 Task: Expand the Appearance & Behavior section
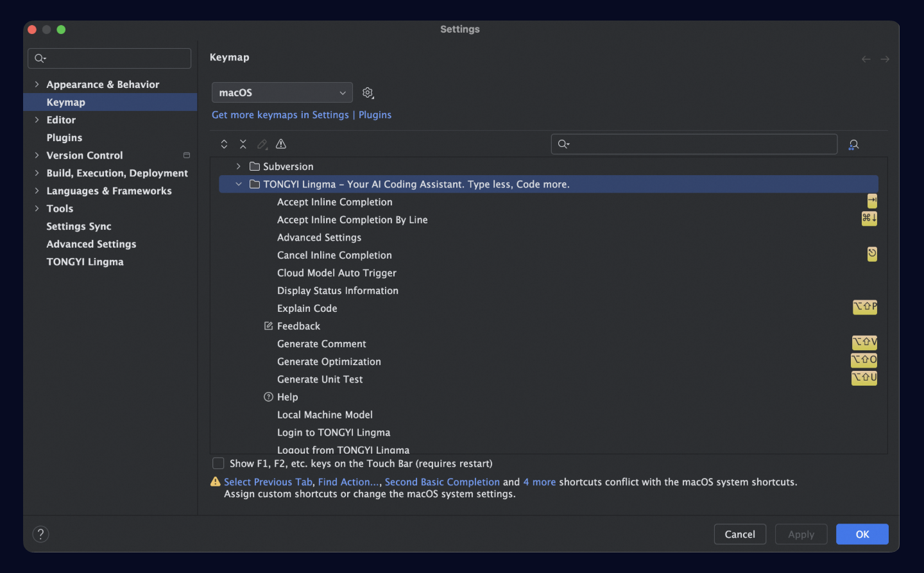[37, 84]
